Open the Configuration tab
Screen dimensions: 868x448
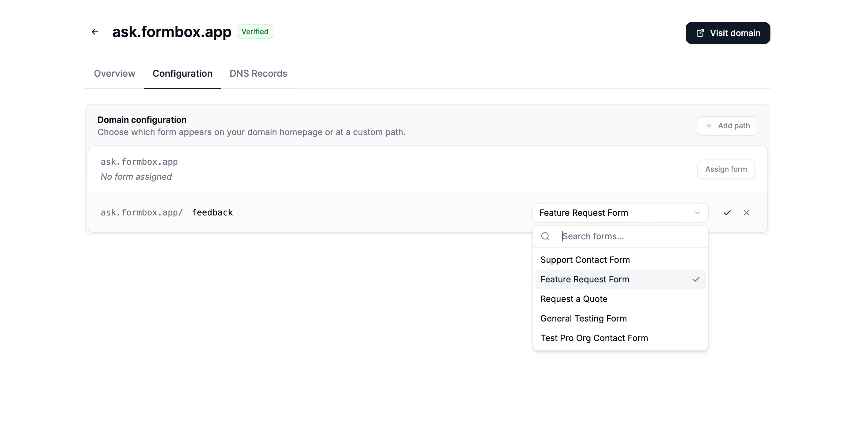pos(182,73)
